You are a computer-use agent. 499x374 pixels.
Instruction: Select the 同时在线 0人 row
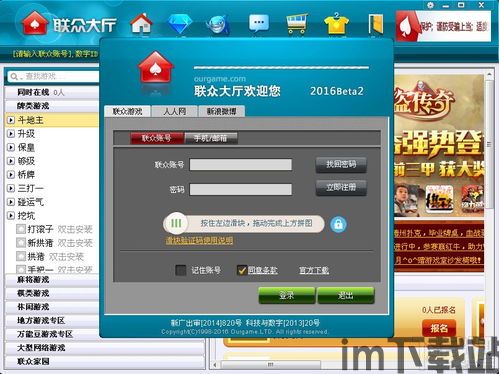52,92
